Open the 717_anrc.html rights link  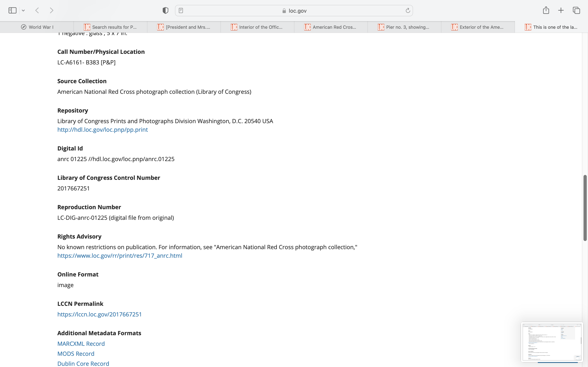(120, 256)
